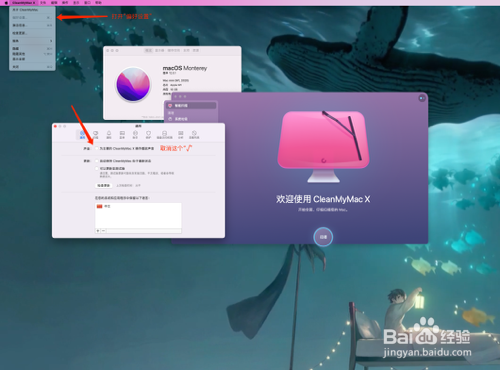Toggle the auto-update CleanMyMac checkbox
This screenshot has height=370, width=500.
(x=97, y=161)
